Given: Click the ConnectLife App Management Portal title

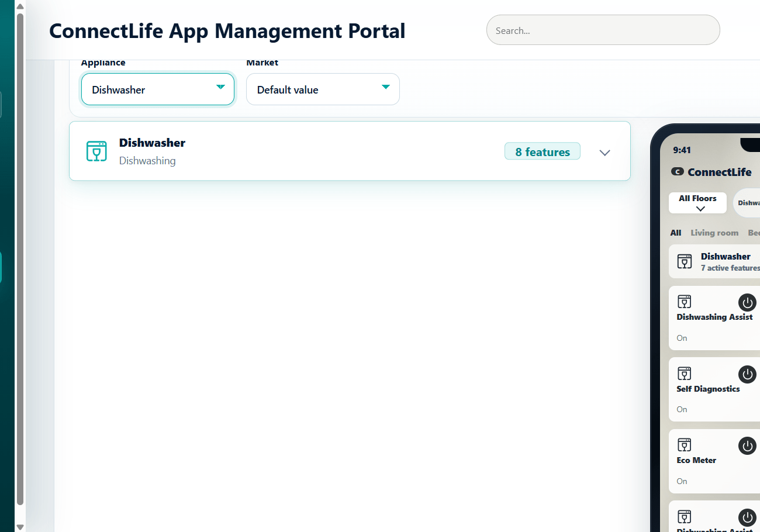Looking at the screenshot, I should 227,30.
